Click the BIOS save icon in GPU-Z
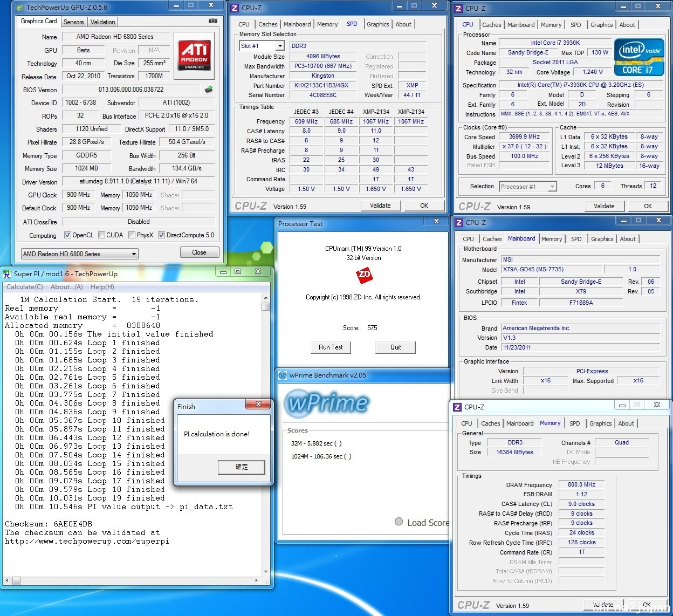Screen dimensions: 673x616 [209, 90]
